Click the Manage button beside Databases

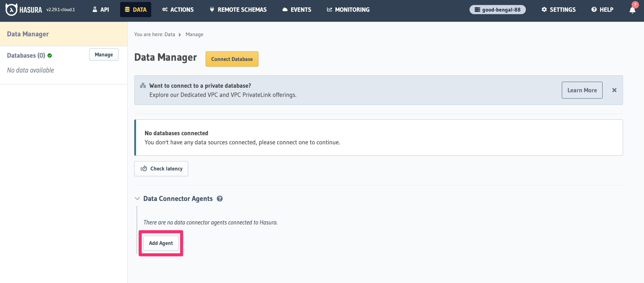click(104, 55)
